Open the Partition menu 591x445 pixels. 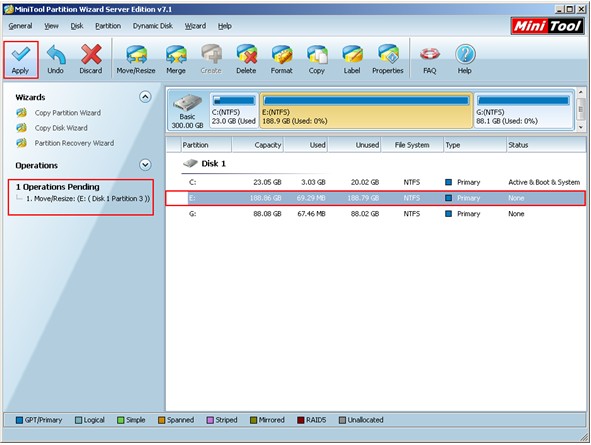[108, 26]
